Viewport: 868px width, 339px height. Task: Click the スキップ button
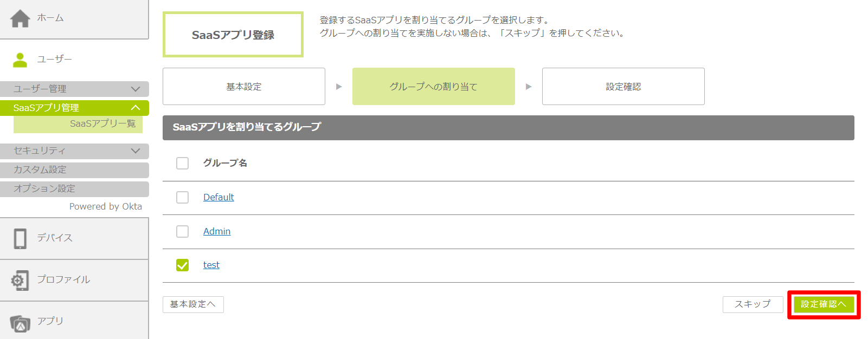coord(753,304)
